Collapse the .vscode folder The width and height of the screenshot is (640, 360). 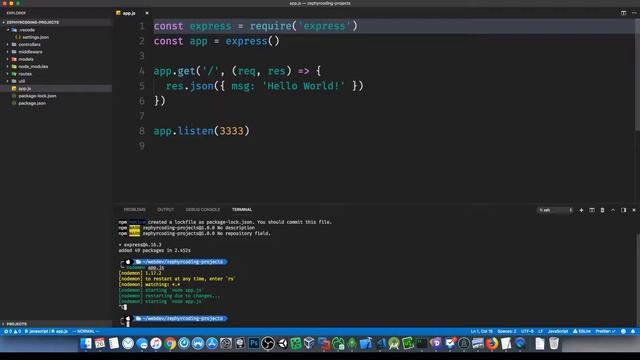coord(56,30)
